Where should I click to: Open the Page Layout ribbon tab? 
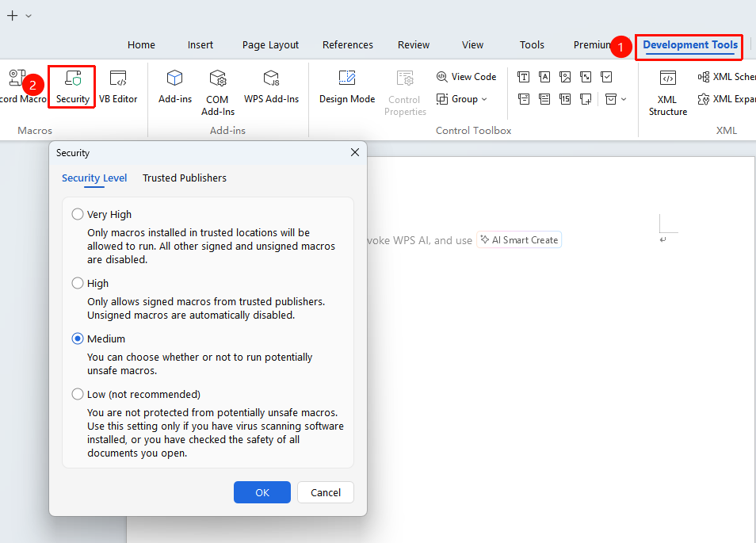point(270,45)
